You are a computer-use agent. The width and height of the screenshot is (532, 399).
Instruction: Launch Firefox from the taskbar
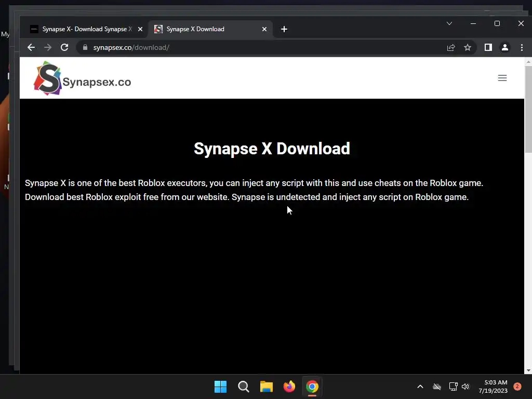pos(289,387)
